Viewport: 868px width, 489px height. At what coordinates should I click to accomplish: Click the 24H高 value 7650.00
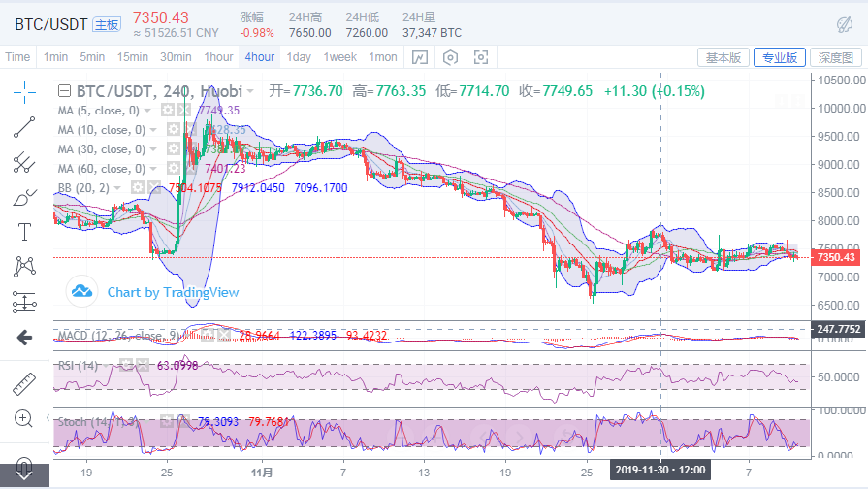310,33
